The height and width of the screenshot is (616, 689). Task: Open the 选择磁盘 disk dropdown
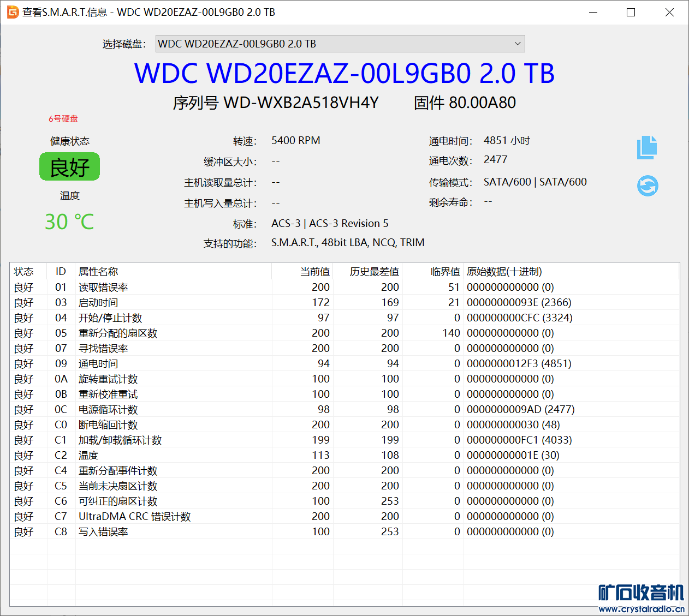click(340, 44)
